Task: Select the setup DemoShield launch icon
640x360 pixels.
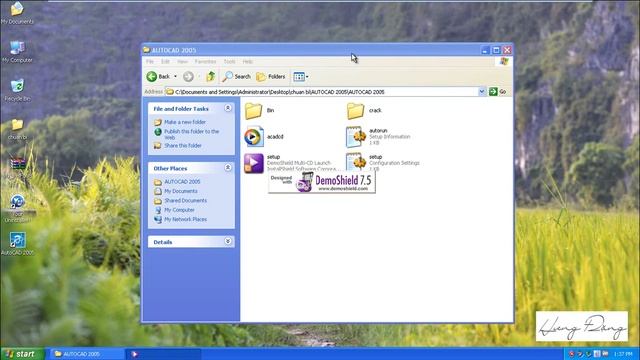Action: coord(253,163)
